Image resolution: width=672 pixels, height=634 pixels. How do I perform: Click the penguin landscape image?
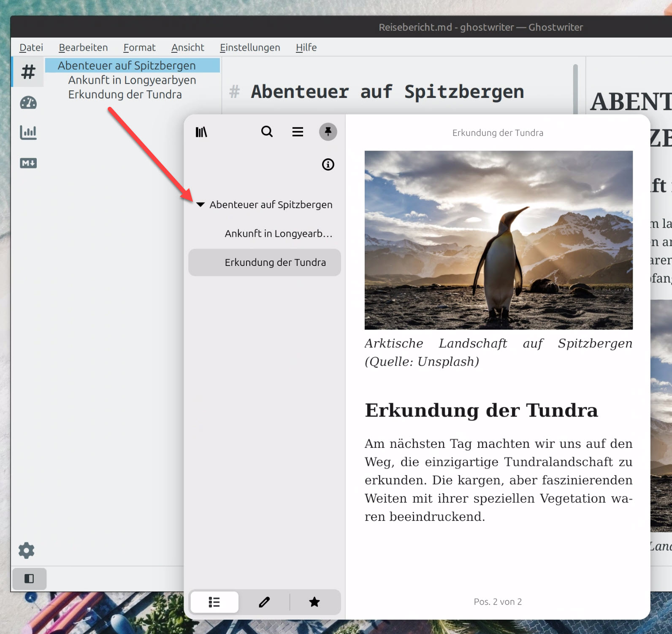[499, 240]
